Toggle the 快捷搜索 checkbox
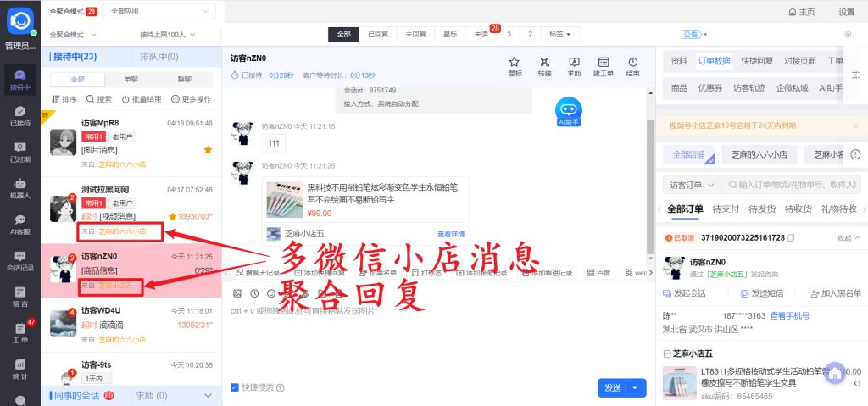 pos(235,387)
